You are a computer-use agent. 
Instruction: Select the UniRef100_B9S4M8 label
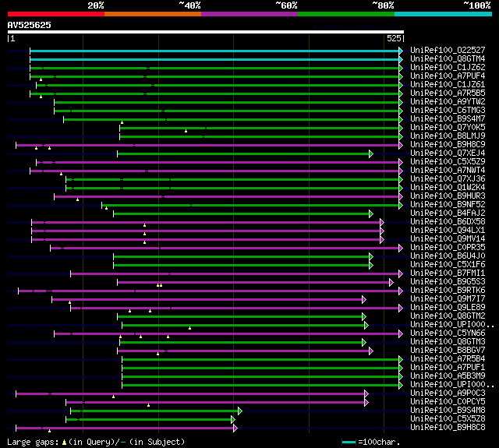pyautogui.click(x=448, y=411)
